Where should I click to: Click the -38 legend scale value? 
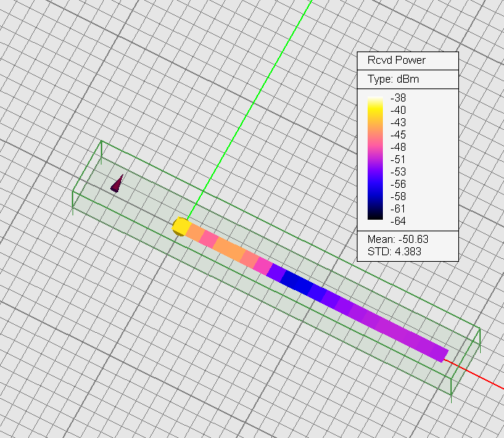[398, 98]
